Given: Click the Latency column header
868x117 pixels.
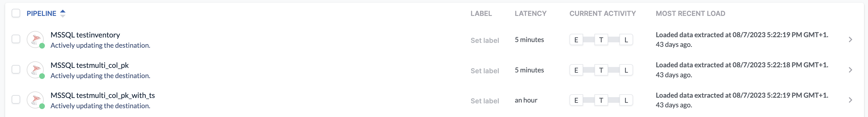Looking at the screenshot, I should point(530,13).
